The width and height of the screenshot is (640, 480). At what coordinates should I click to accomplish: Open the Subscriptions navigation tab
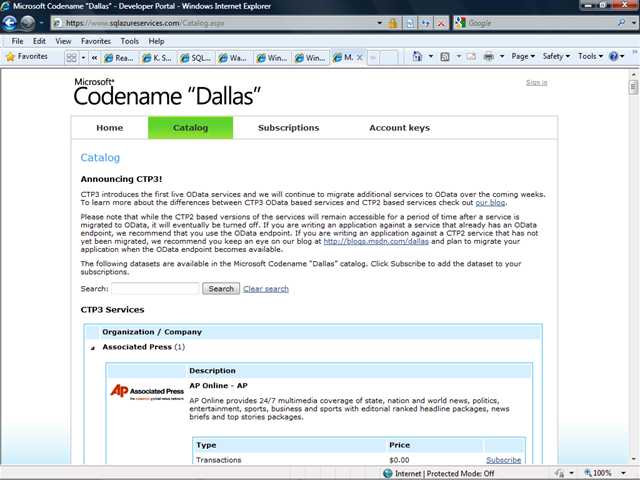pos(289,128)
